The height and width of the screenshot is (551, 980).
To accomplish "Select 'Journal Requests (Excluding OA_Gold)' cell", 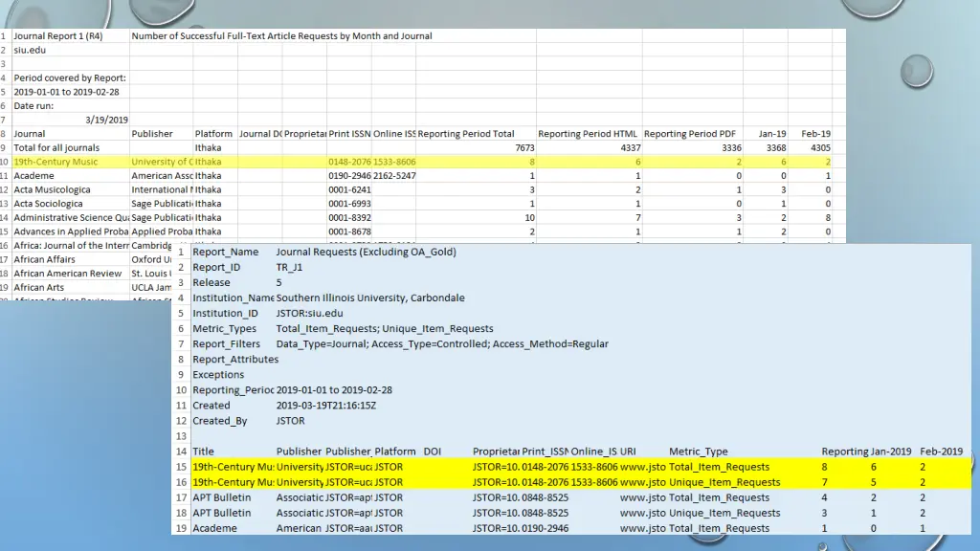I will pos(367,252).
